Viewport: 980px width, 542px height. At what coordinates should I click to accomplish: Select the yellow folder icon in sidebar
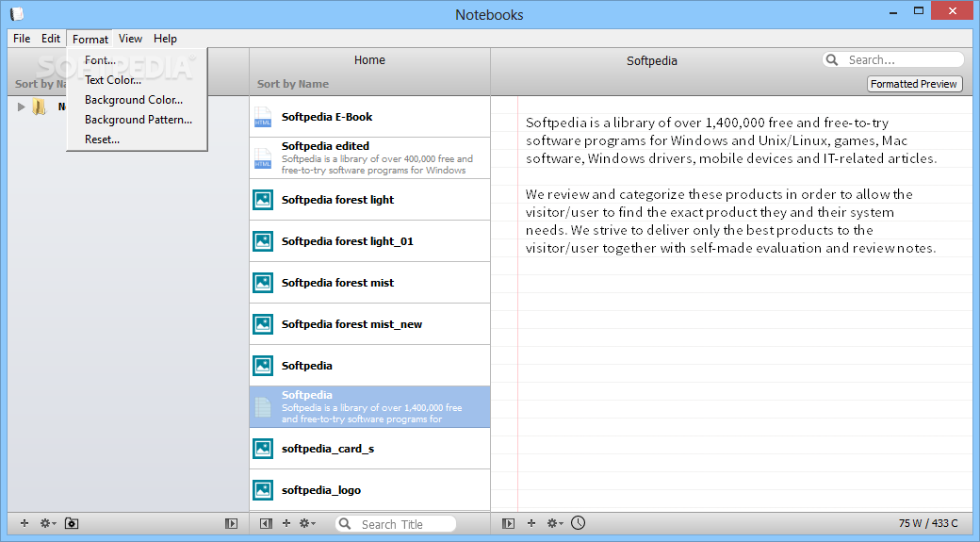coord(39,107)
